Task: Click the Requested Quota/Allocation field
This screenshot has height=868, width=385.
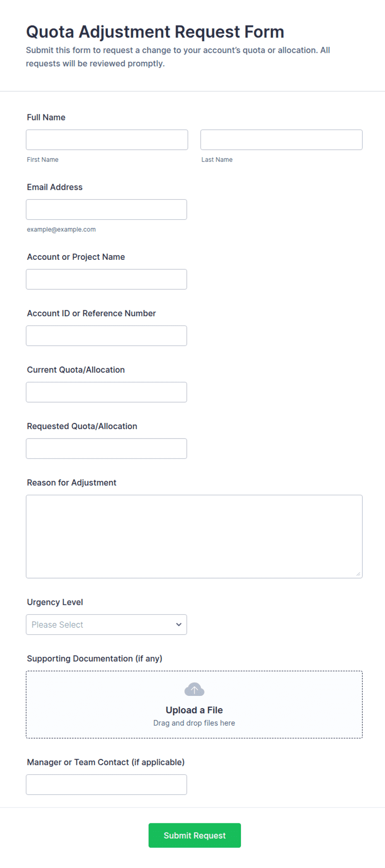Action: pyautogui.click(x=106, y=448)
